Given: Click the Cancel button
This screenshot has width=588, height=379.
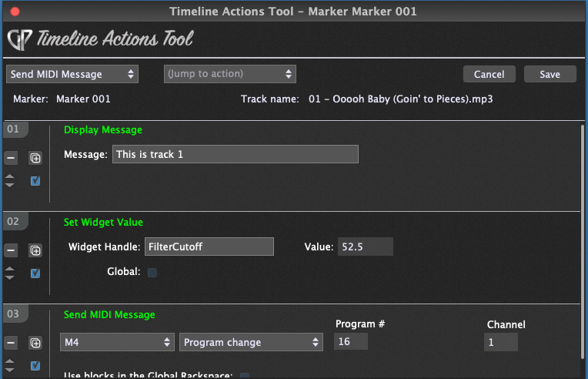Looking at the screenshot, I should (x=489, y=74).
